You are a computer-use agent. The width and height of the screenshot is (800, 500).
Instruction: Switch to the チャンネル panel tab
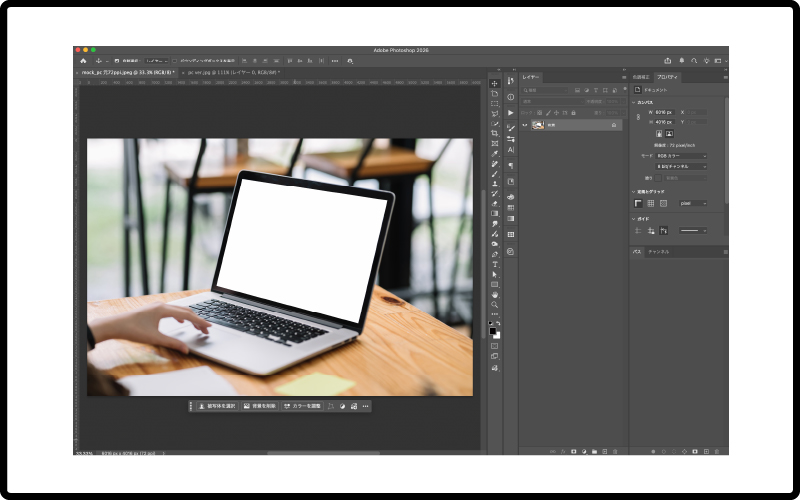tap(659, 252)
